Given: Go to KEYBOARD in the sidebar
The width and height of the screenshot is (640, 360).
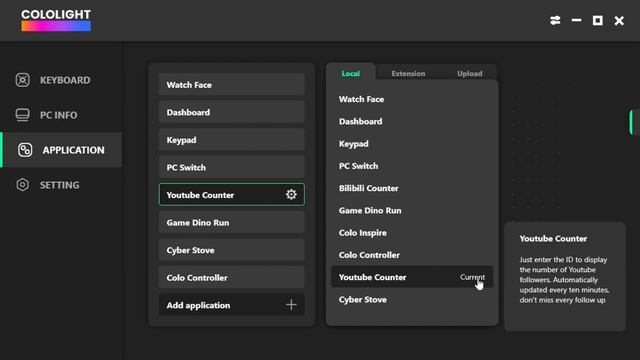Looking at the screenshot, I should pos(61,80).
